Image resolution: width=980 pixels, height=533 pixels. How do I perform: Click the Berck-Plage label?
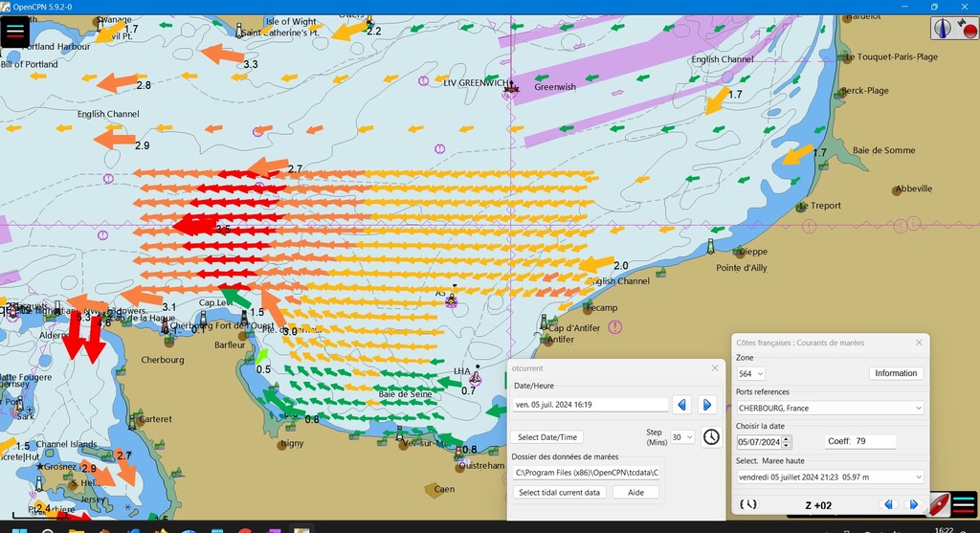(x=865, y=91)
